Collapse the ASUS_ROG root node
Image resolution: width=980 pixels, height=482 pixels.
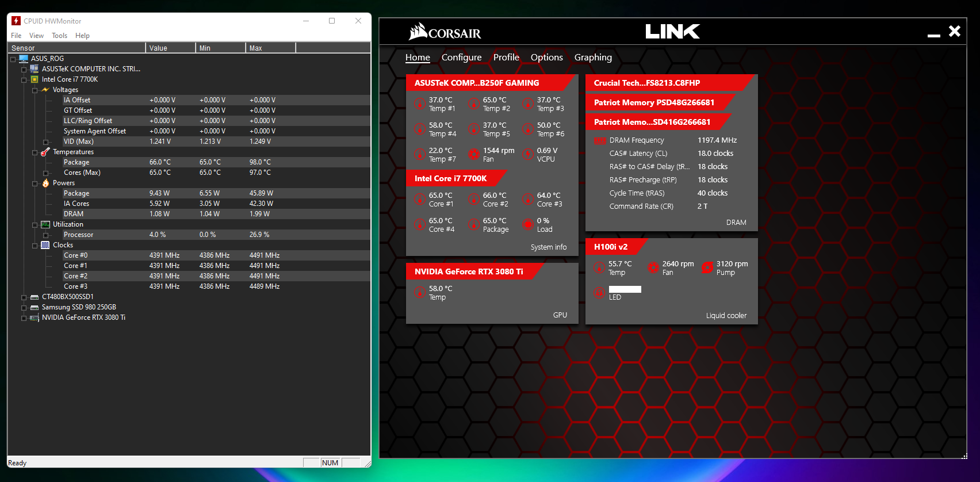[x=13, y=59]
